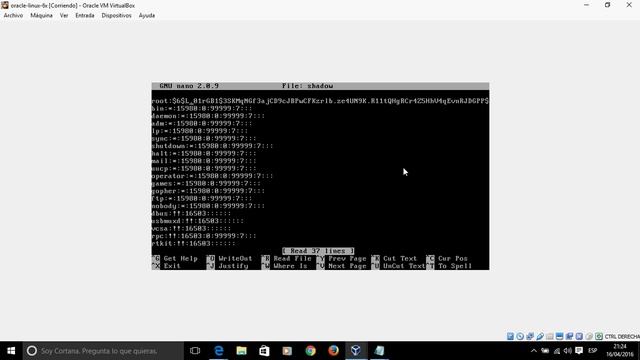Launch Google Chrome from the taskbar
This screenshot has width=640, height=360.
pos(311,351)
